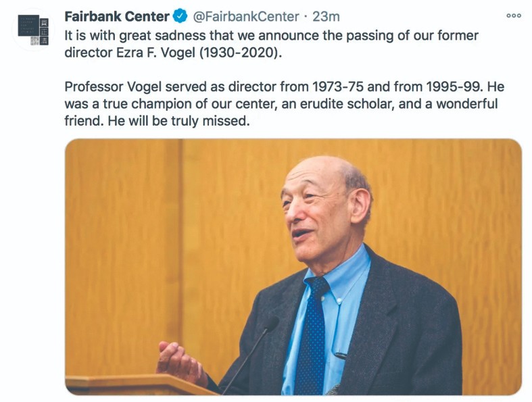The image size is (532, 402).
Task: Click the QR code inside the avatar logo
Action: click(x=34, y=41)
